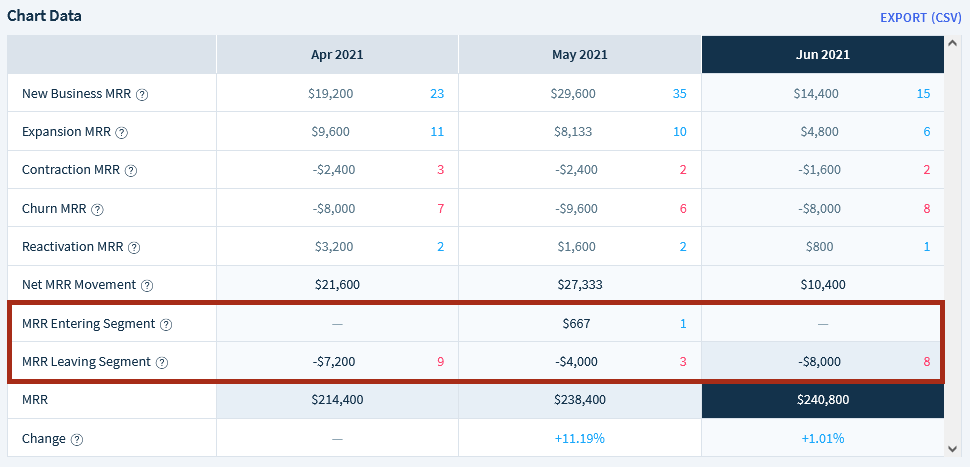Click the $10,400 Net MRR Movement value
Screen dimensions: 970x467
(822, 285)
